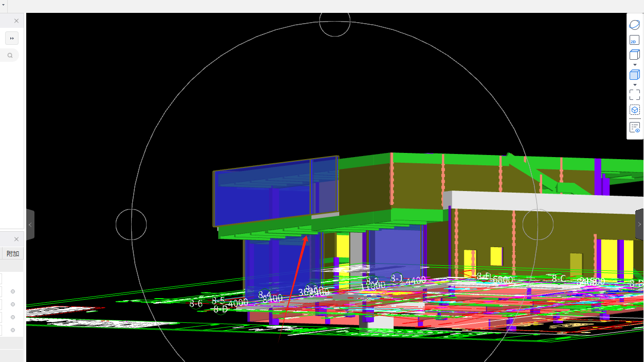Click the orbit ring's left handle circle
This screenshot has width=644, height=362.
click(x=131, y=225)
